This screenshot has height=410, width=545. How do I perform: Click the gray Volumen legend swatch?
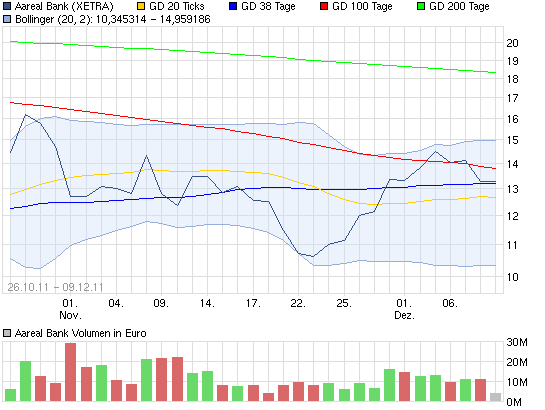click(7, 333)
